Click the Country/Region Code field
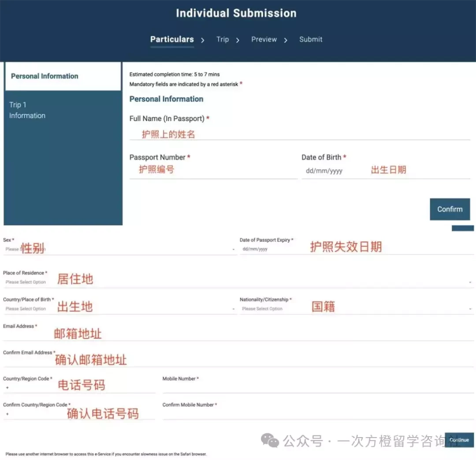The height and width of the screenshot is (460, 476). point(79,388)
